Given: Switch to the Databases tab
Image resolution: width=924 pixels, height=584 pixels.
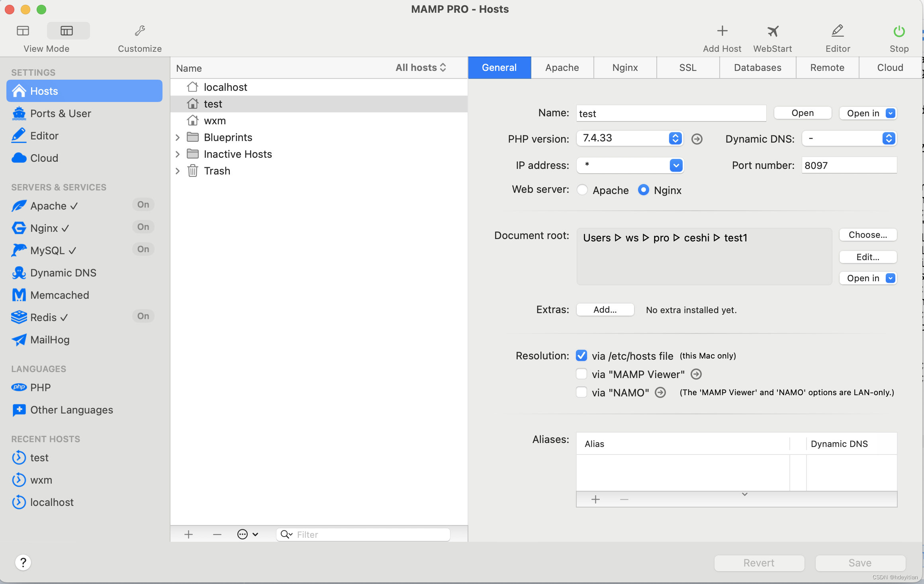Looking at the screenshot, I should click(757, 68).
